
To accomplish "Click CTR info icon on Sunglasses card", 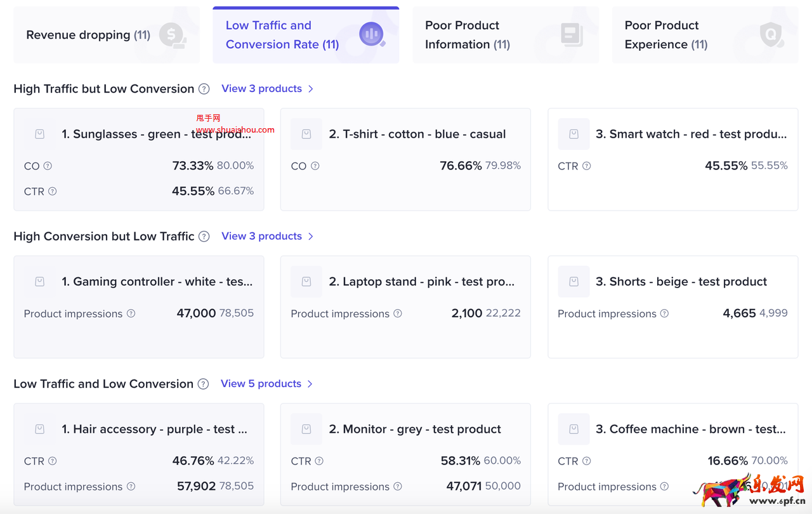I will pos(53,192).
